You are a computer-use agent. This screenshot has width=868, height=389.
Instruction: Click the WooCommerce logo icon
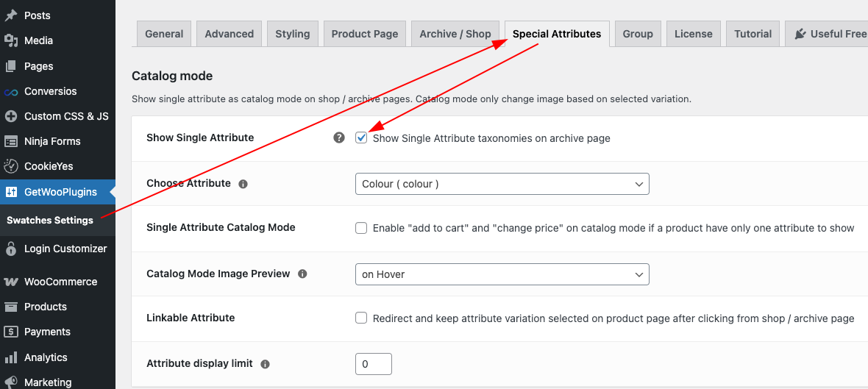pos(10,282)
